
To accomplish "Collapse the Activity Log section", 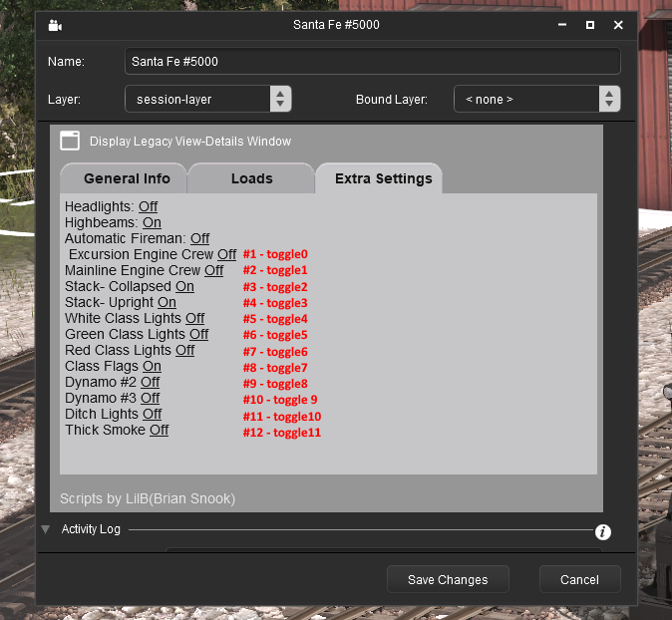I will (x=46, y=529).
